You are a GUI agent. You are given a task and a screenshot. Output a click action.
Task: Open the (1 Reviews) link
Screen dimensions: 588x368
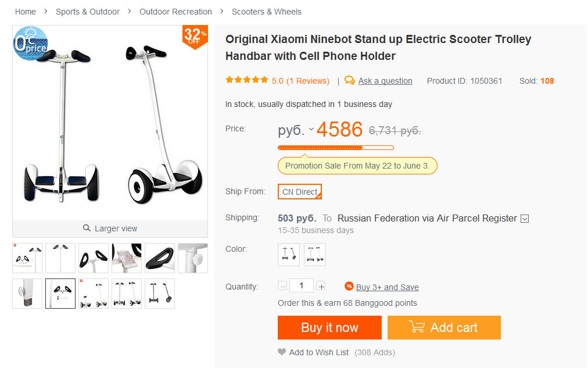tap(308, 81)
